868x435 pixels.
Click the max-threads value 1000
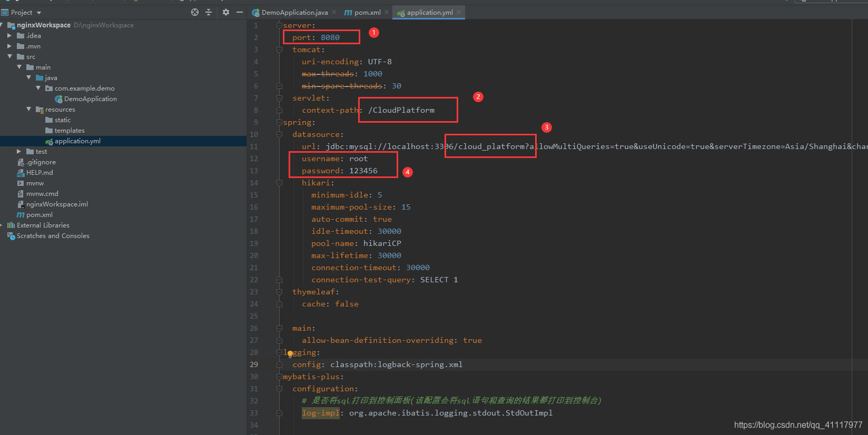coord(373,74)
